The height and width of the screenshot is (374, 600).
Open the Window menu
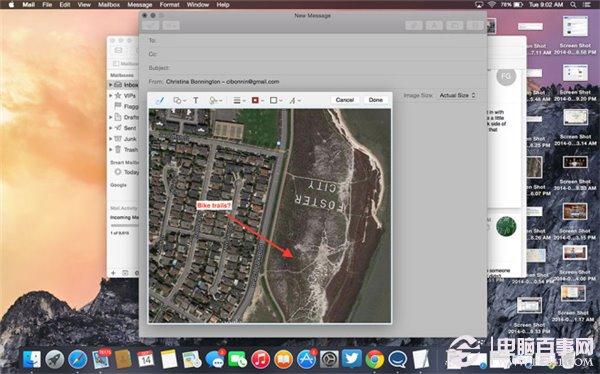pyautogui.click(x=198, y=5)
